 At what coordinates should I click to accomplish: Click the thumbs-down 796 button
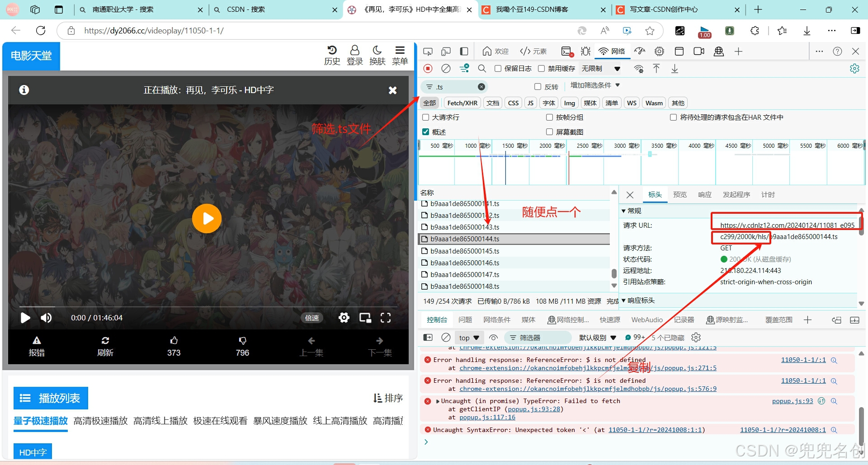point(242,347)
